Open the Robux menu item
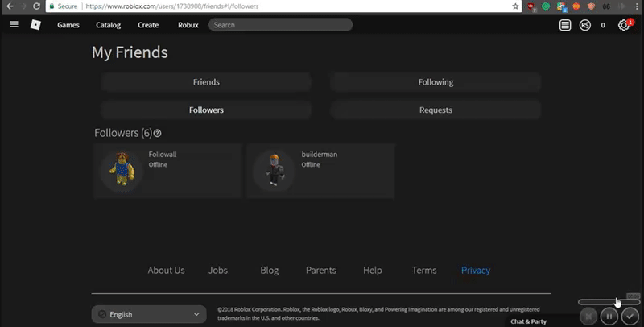Viewport: 644px width, 327px height. (188, 25)
